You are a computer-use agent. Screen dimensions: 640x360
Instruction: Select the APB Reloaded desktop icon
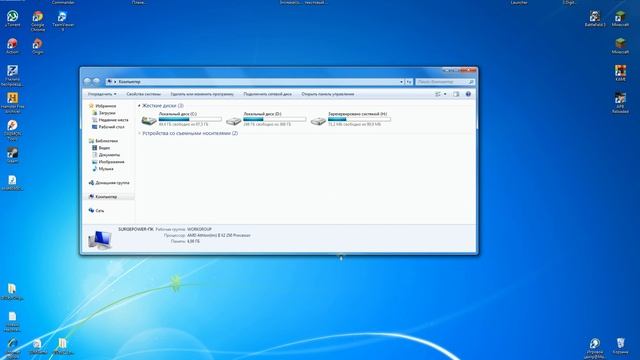click(620, 102)
